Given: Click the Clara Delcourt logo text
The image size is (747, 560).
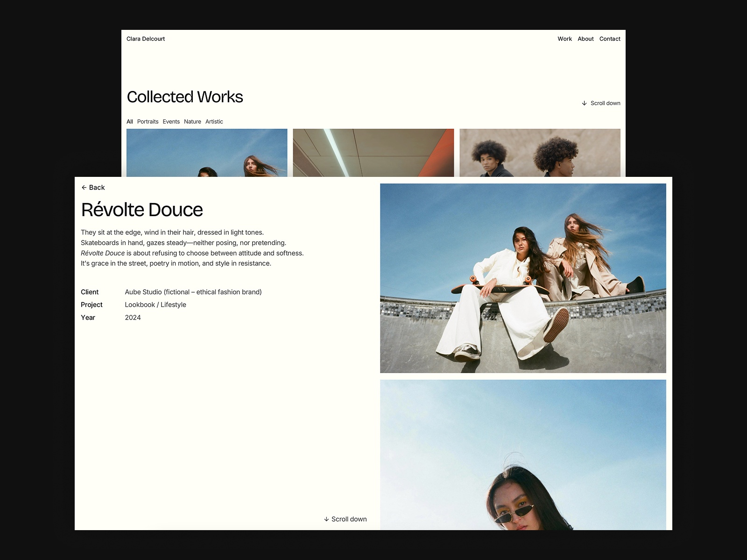Looking at the screenshot, I should [x=146, y=39].
